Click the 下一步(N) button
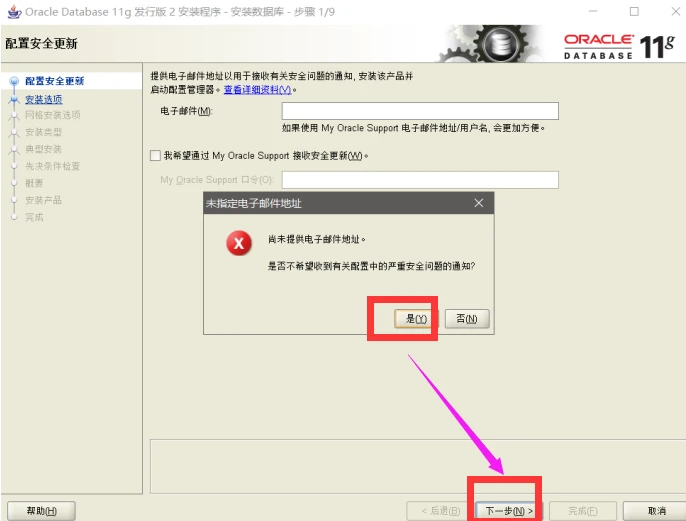Screen dimensions: 686x521 click(x=508, y=511)
